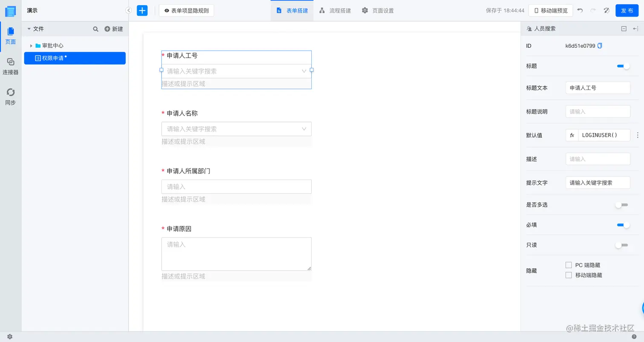
Task: Click the redo arrow icon
Action: tap(593, 11)
